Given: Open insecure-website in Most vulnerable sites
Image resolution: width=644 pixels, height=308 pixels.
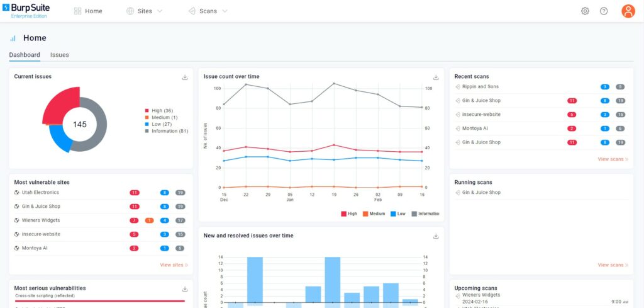Looking at the screenshot, I should (41, 234).
